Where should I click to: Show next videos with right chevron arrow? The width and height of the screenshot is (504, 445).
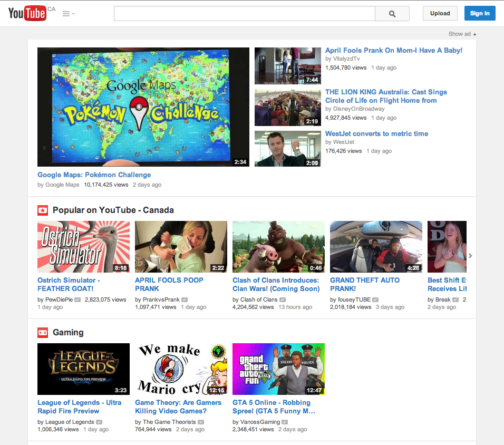(x=471, y=256)
